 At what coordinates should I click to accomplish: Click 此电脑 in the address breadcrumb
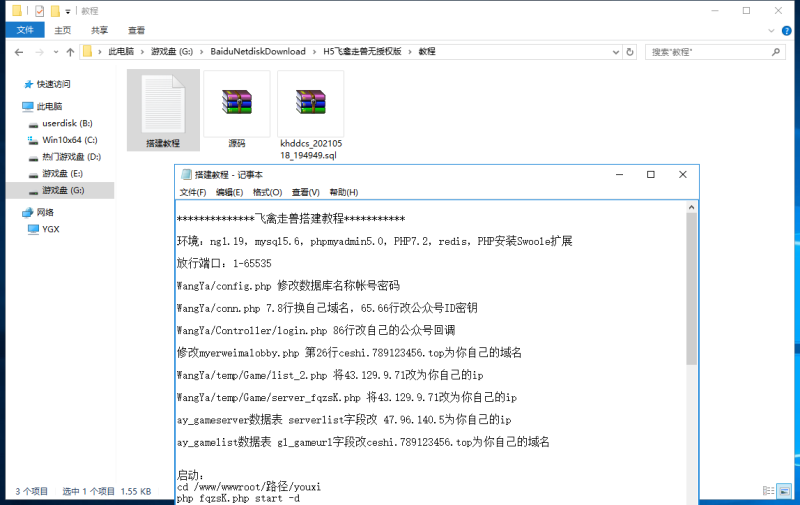121,52
